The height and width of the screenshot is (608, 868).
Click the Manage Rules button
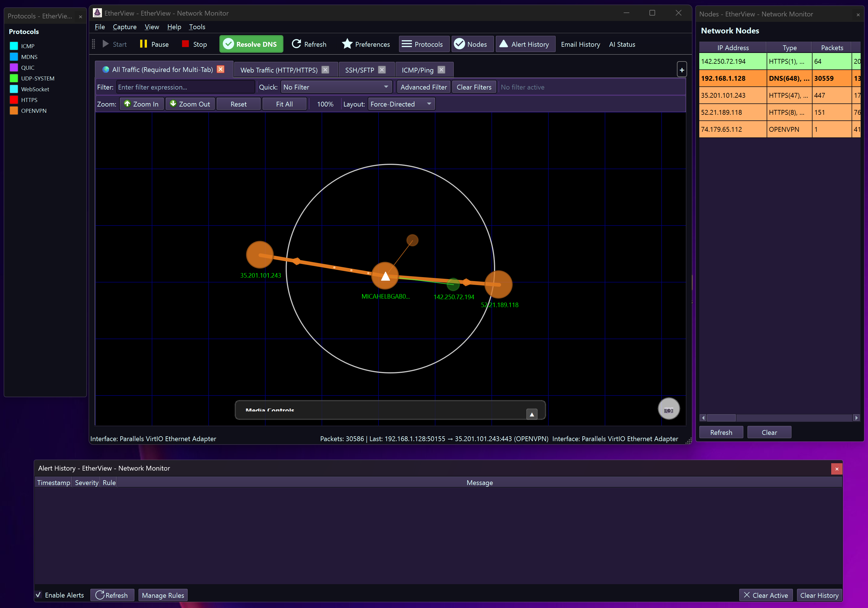[163, 595]
